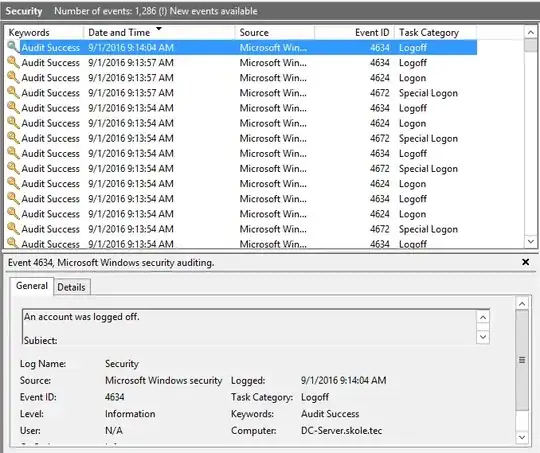Screen dimensions: 540x453
Task: Click the key icon of the 9:13:57 AM Special Logon row
Action: tap(13, 92)
